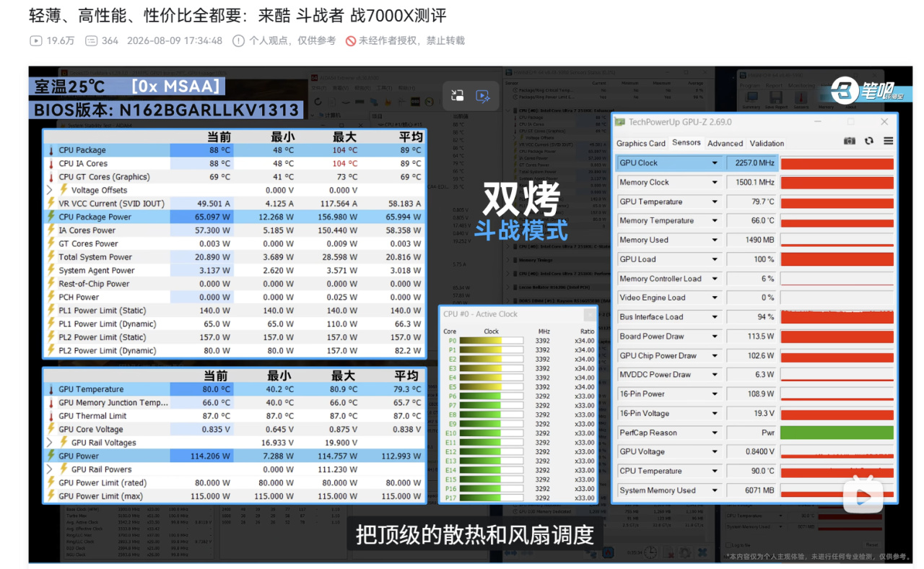
Task: Click the GPU-Z screenshot camera icon
Action: tap(850, 141)
